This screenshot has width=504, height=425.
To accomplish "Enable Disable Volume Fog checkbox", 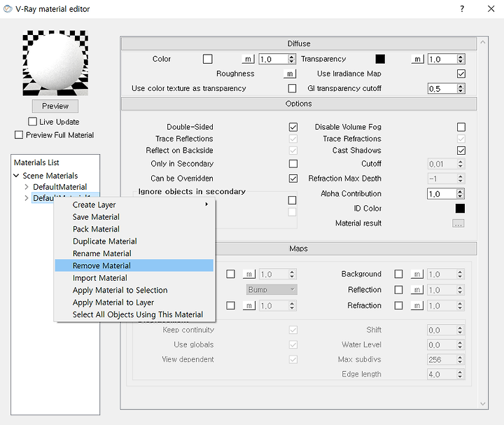I will tap(461, 127).
